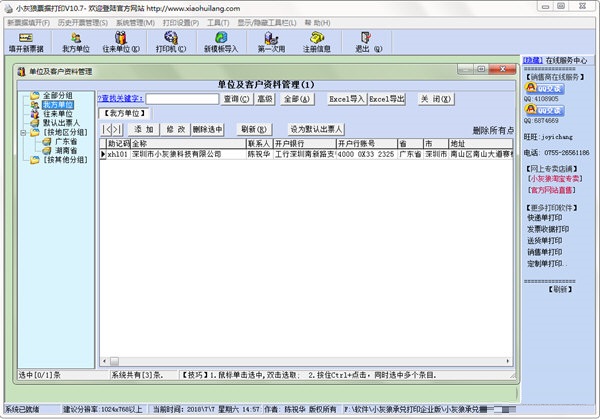Viewport: 600px width, 419px height.
Task: Click the 【刷新】 link in service panel
Action: (560, 290)
